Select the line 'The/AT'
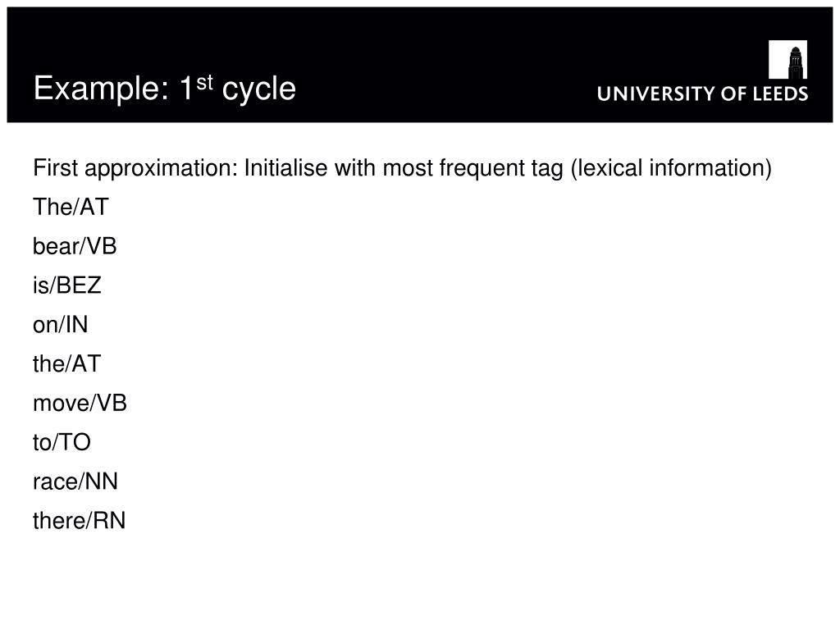Viewport: 840px width, 630px height. click(x=71, y=207)
